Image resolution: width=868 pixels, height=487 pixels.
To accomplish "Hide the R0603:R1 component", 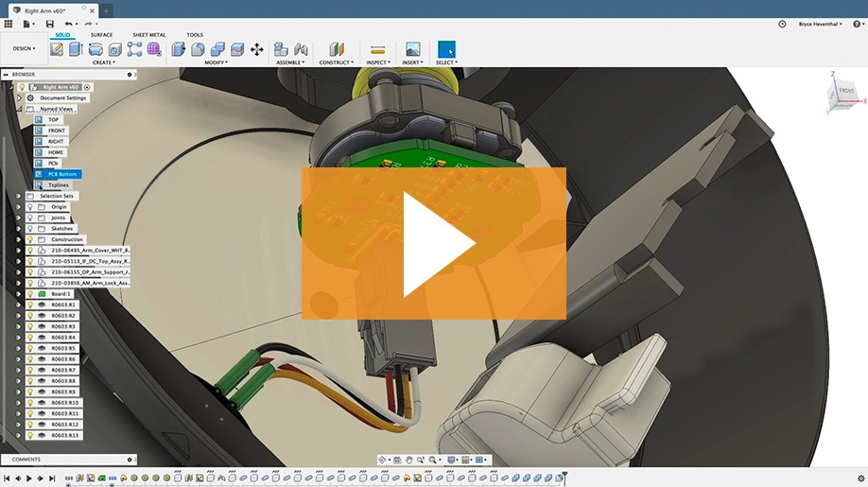I will [30, 304].
